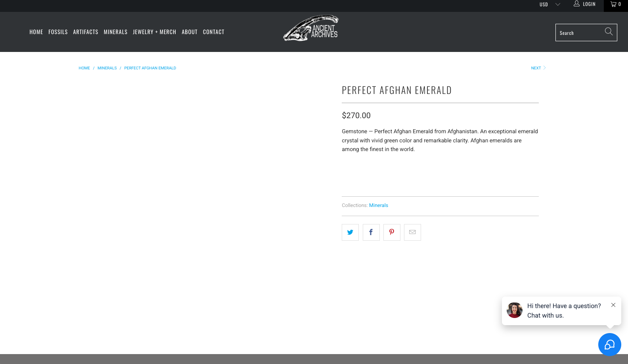Share product on Twitter
The image size is (628, 364).
pos(350,232)
